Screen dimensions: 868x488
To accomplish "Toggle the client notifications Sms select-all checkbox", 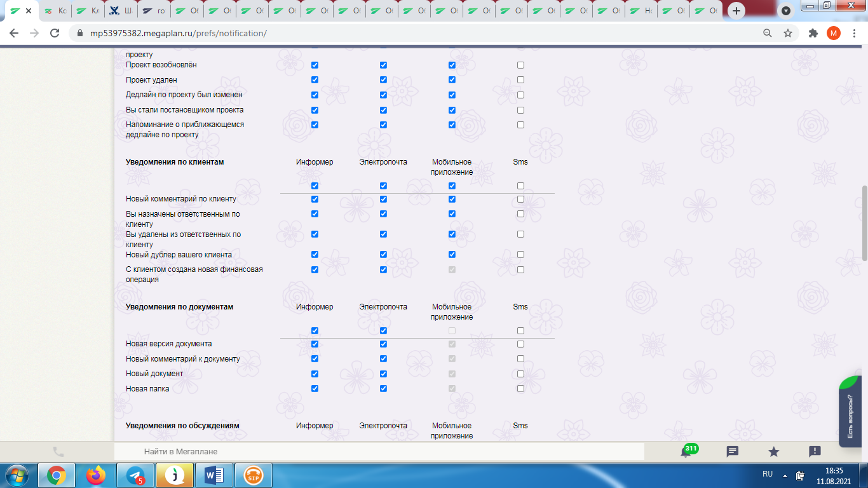I will click(x=520, y=186).
